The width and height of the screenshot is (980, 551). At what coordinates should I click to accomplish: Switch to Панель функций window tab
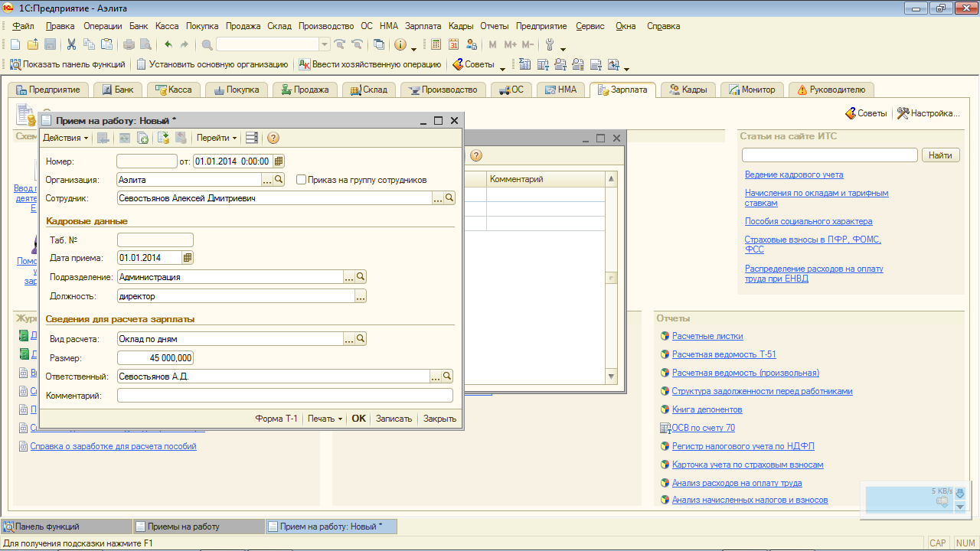[66, 527]
